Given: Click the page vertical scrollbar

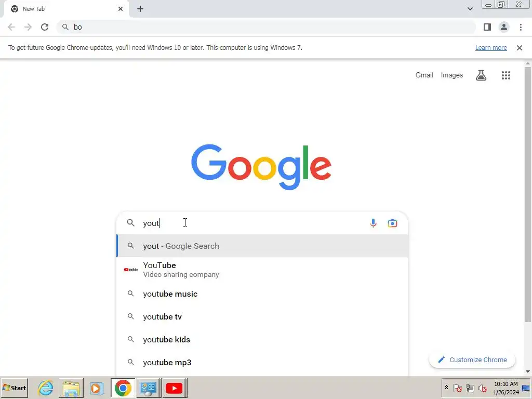Looking at the screenshot, I should [x=528, y=194].
